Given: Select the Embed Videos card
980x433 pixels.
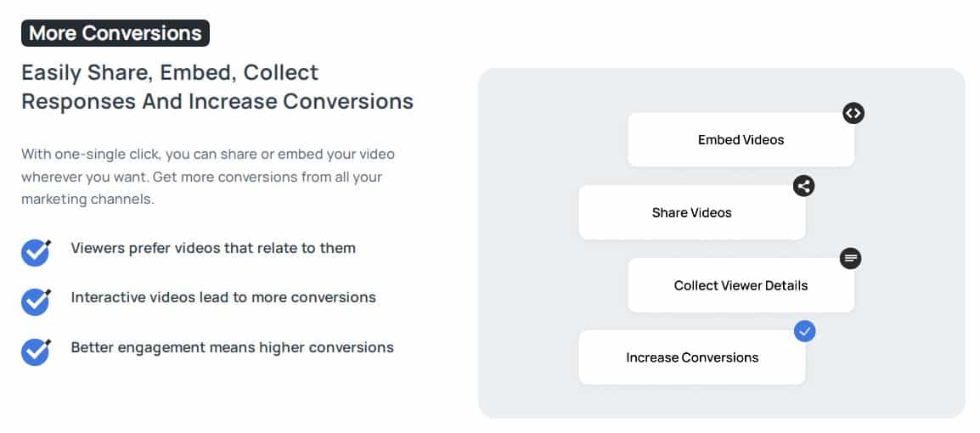Looking at the screenshot, I should [741, 139].
